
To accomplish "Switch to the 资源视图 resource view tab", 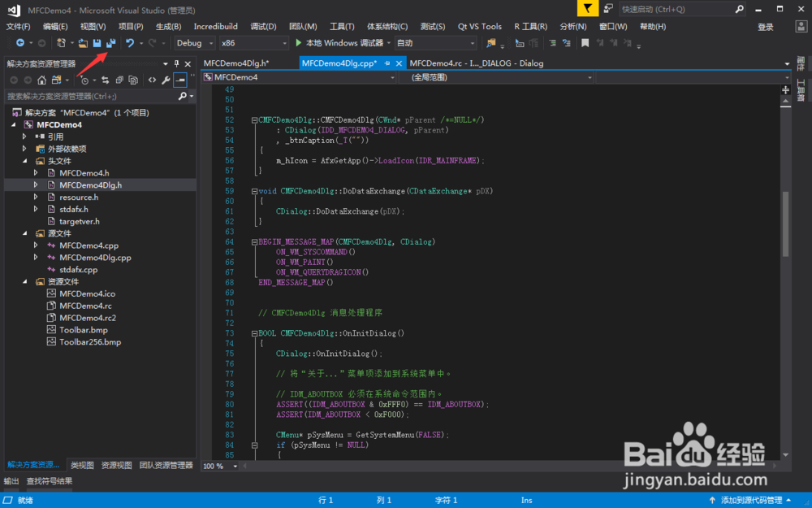I will [x=116, y=466].
